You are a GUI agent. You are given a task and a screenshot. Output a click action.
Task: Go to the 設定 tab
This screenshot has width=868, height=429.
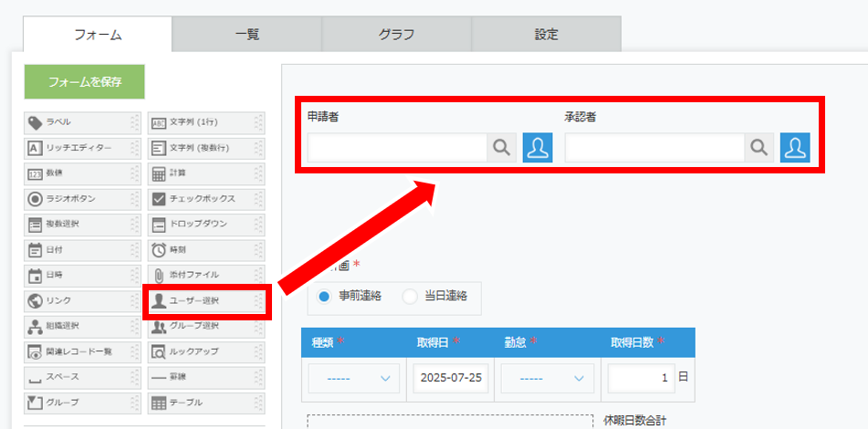(546, 35)
